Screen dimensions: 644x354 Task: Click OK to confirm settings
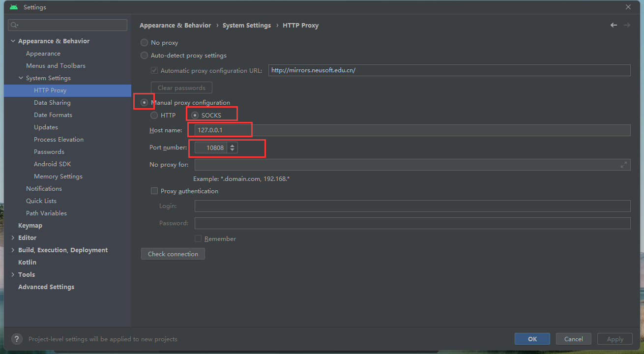(x=532, y=339)
